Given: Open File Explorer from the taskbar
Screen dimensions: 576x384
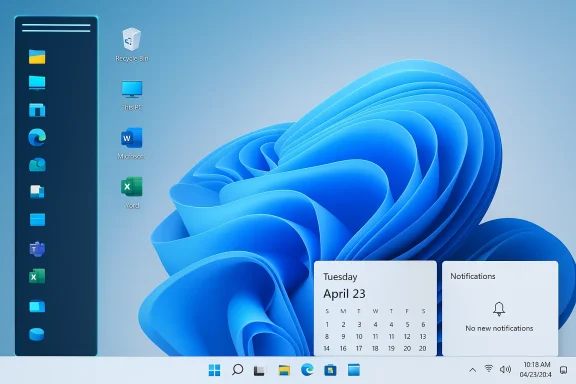Looking at the screenshot, I should (x=284, y=370).
